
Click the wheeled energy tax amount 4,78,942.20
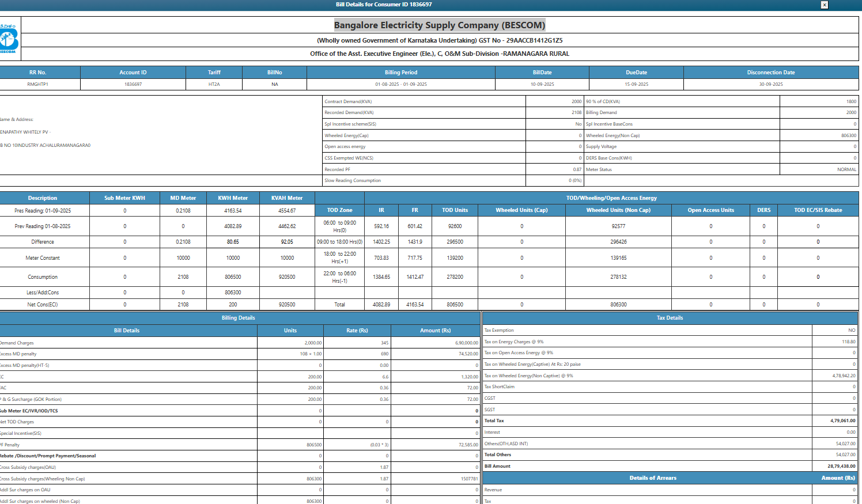coord(844,376)
